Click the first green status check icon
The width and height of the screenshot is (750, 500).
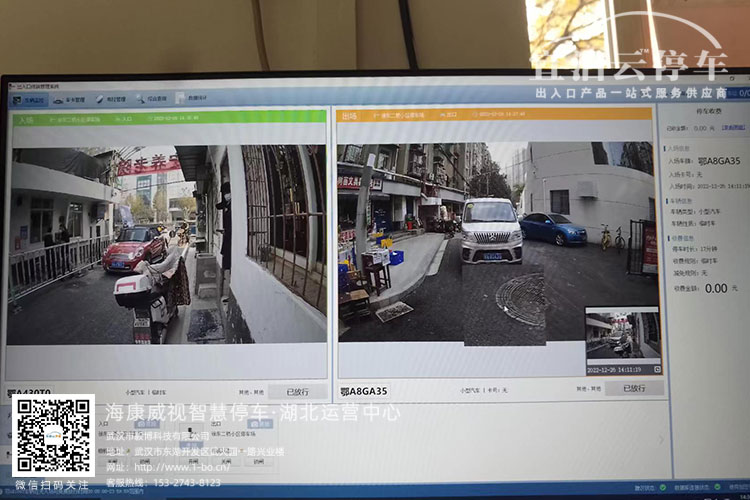point(663,487)
